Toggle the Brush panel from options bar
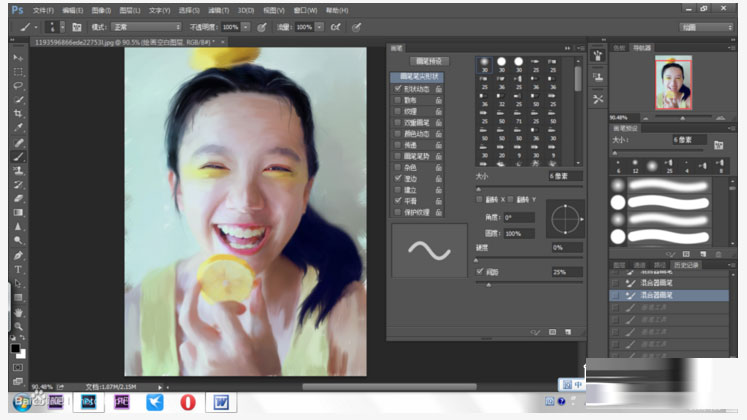 pos(77,27)
